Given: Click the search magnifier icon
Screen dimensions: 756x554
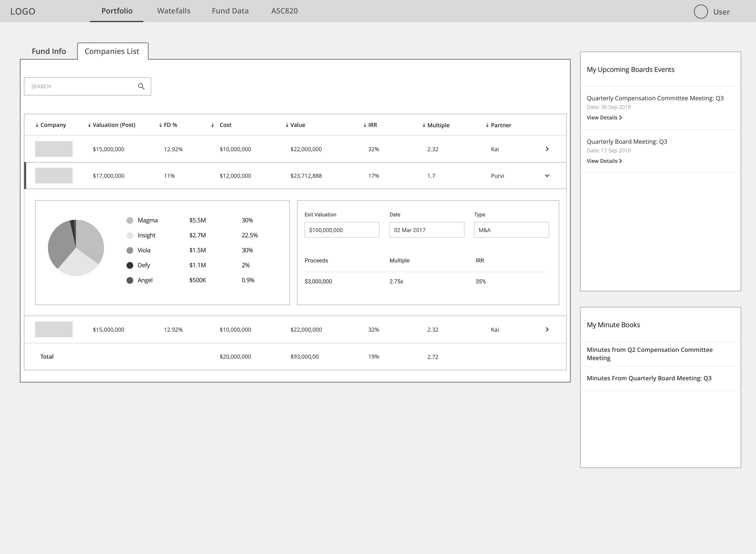Looking at the screenshot, I should point(141,86).
